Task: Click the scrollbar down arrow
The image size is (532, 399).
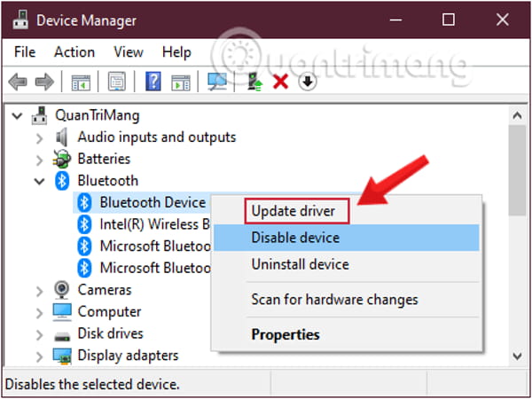Action: [x=517, y=356]
